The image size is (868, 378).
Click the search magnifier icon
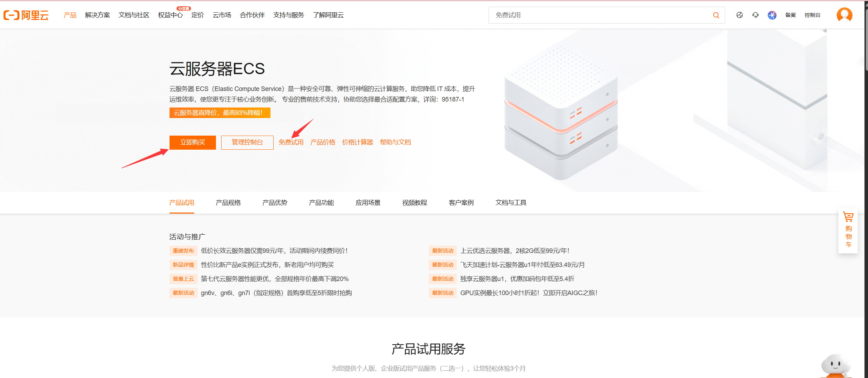coord(716,15)
